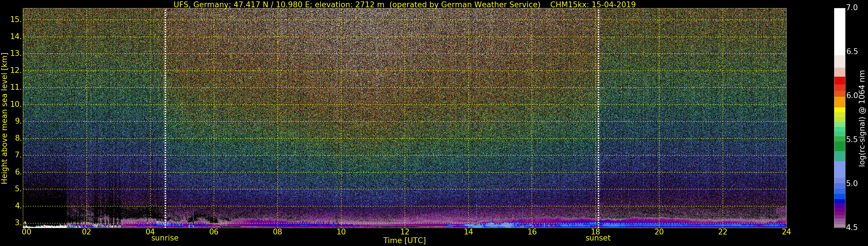The height and width of the screenshot is (246, 868).
Task: Click the time axis tick '08'
Action: 277,232
